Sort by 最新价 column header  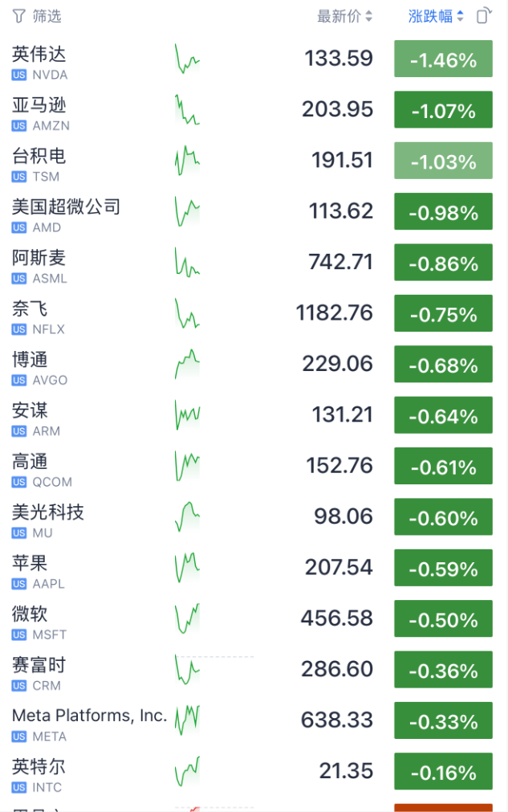tap(344, 16)
